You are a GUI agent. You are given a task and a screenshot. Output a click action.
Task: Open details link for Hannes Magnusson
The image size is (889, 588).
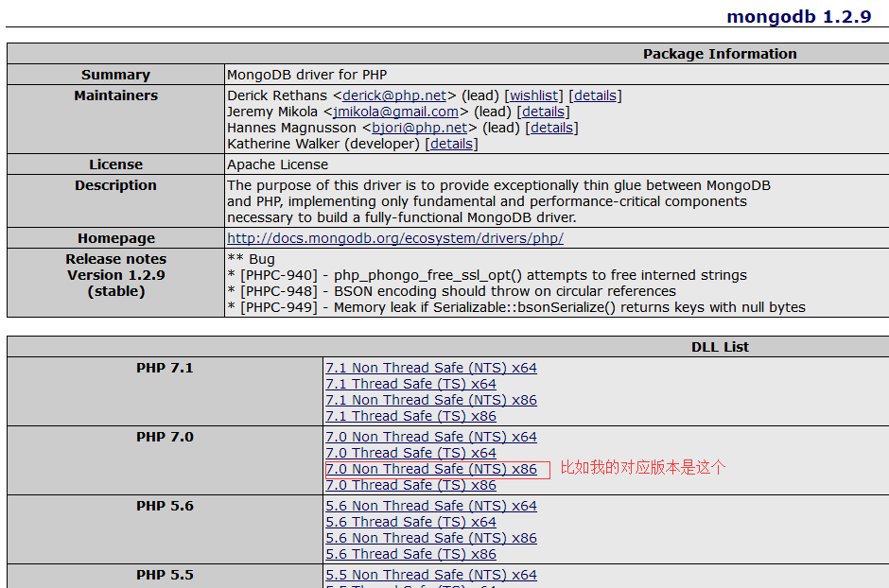(x=551, y=128)
